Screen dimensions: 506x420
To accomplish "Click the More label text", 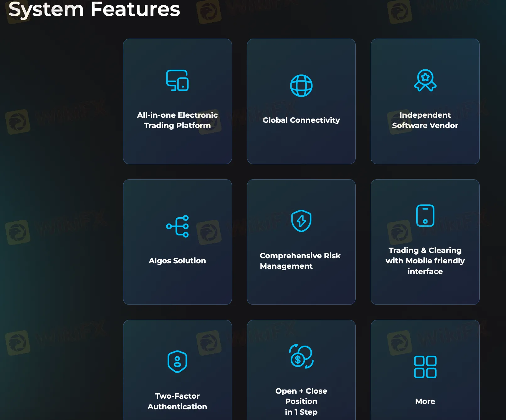I will [x=425, y=401].
